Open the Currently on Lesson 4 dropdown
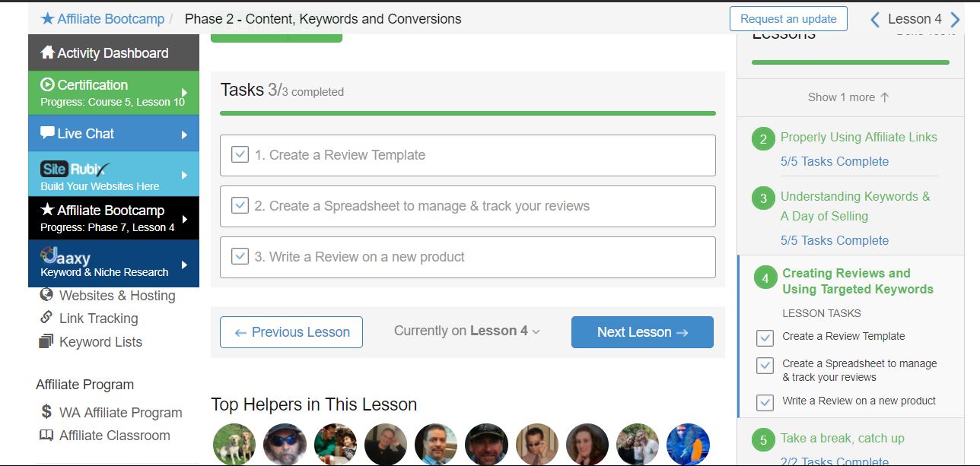Screen dimensions: 980x466 tap(467, 331)
